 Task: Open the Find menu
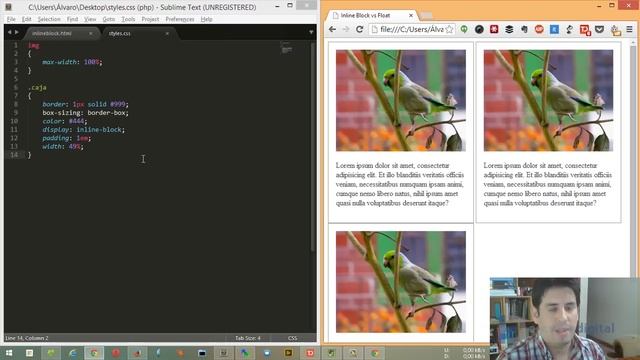pos(72,19)
